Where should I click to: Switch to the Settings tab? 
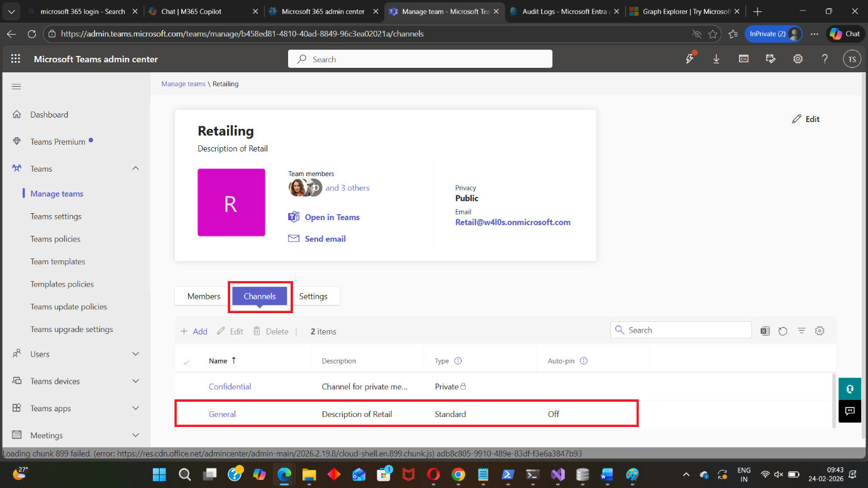(313, 296)
